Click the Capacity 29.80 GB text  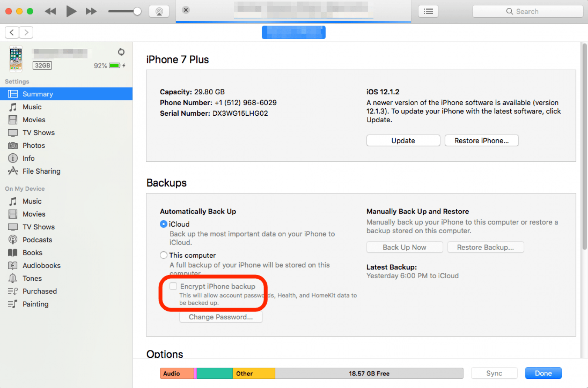point(192,92)
